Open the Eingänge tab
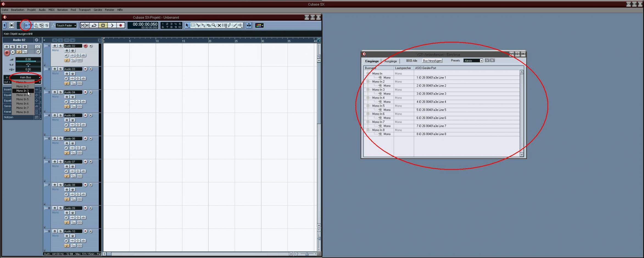 (372, 61)
